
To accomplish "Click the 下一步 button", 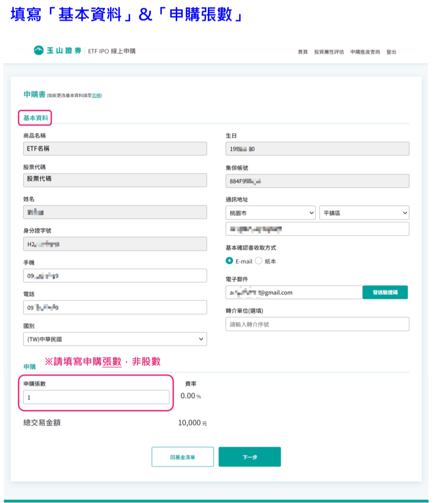I will click(249, 457).
